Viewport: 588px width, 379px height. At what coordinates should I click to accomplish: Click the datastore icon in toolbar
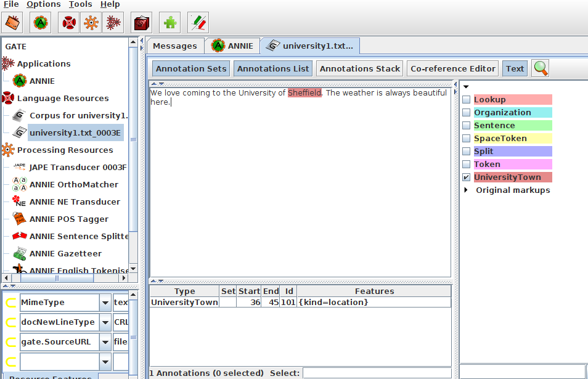point(142,23)
